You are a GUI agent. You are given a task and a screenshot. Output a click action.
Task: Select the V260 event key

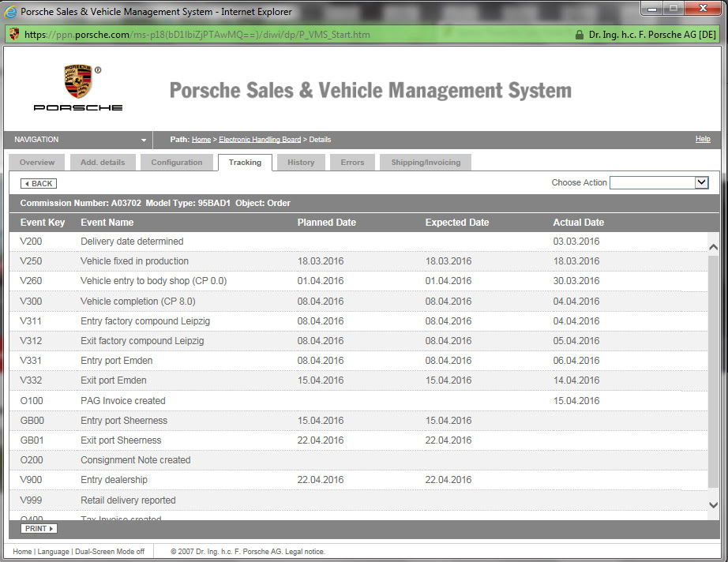31,281
